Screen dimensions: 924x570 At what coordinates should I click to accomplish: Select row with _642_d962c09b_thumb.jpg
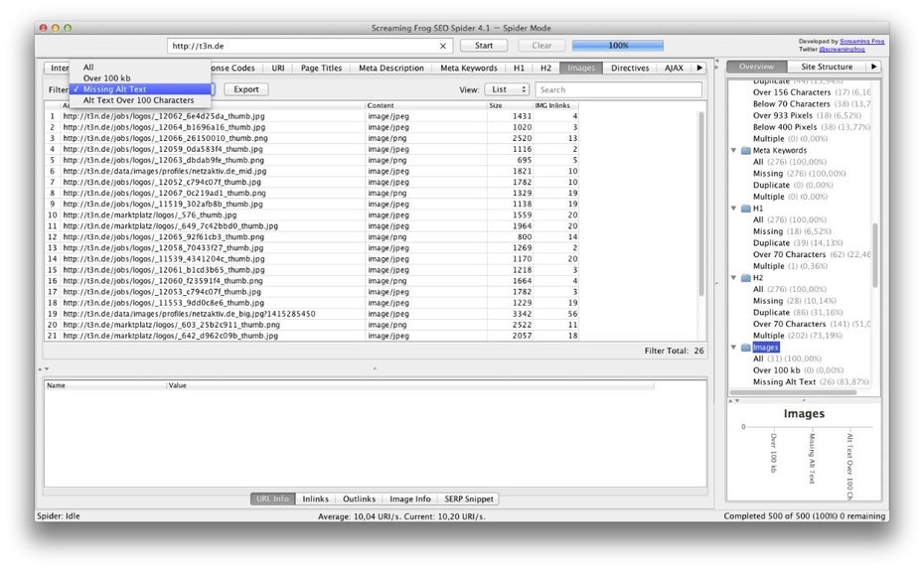[x=312, y=336]
